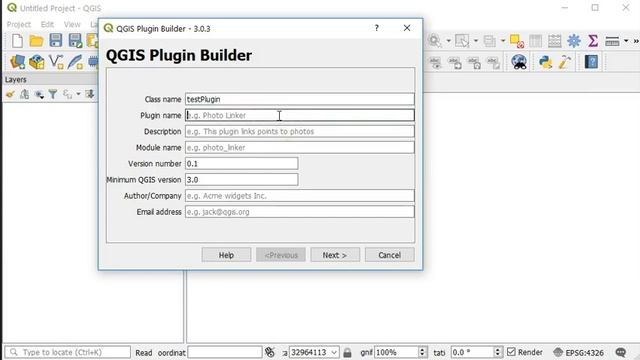Open the Edit menu
Screen dimensions: 640x360
pos(47,24)
